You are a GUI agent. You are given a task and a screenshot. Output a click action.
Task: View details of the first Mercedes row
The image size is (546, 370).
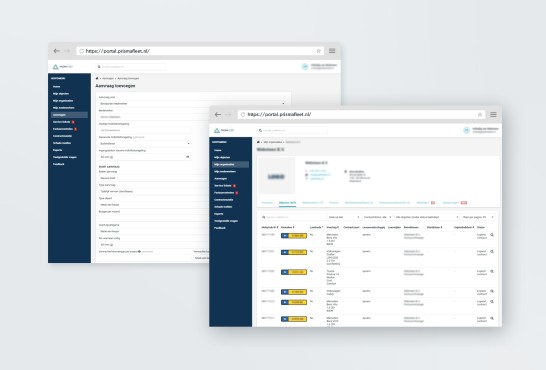(x=492, y=235)
